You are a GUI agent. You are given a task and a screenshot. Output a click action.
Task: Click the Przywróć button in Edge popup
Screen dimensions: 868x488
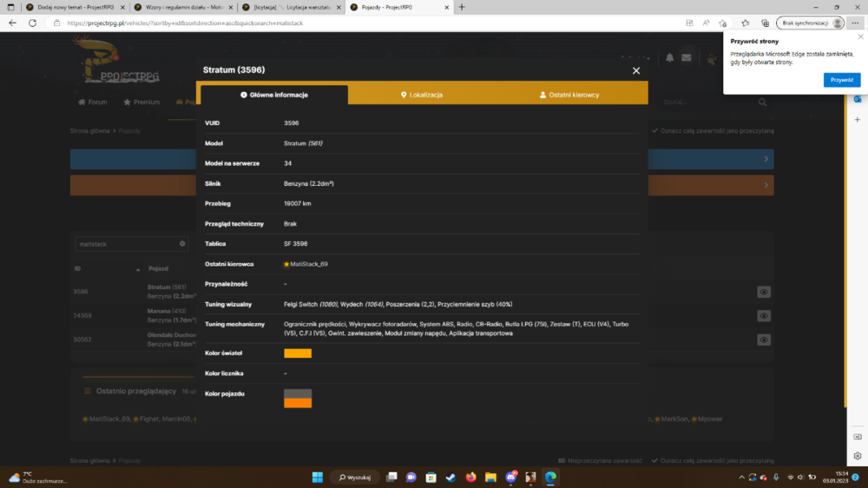841,80
